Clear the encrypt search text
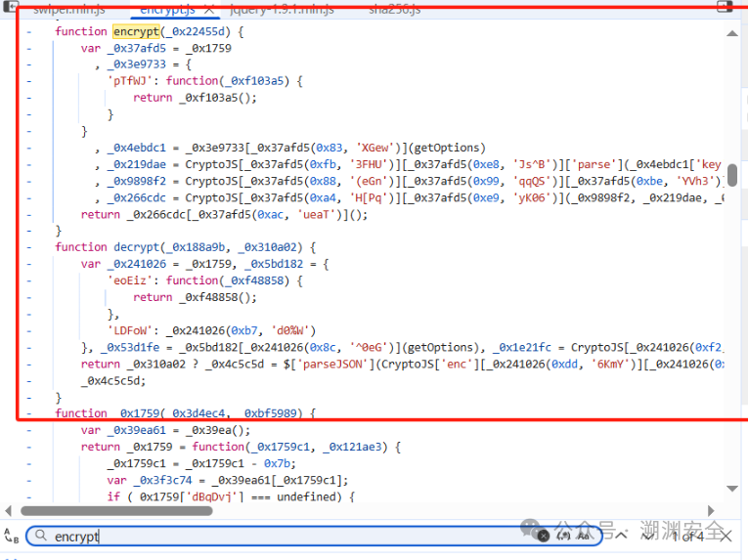748x560 pixels. (544, 537)
